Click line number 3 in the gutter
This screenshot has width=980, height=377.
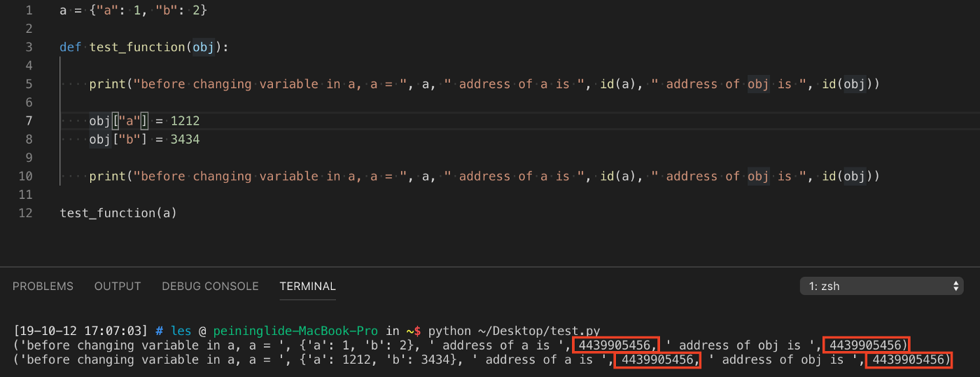(x=28, y=48)
